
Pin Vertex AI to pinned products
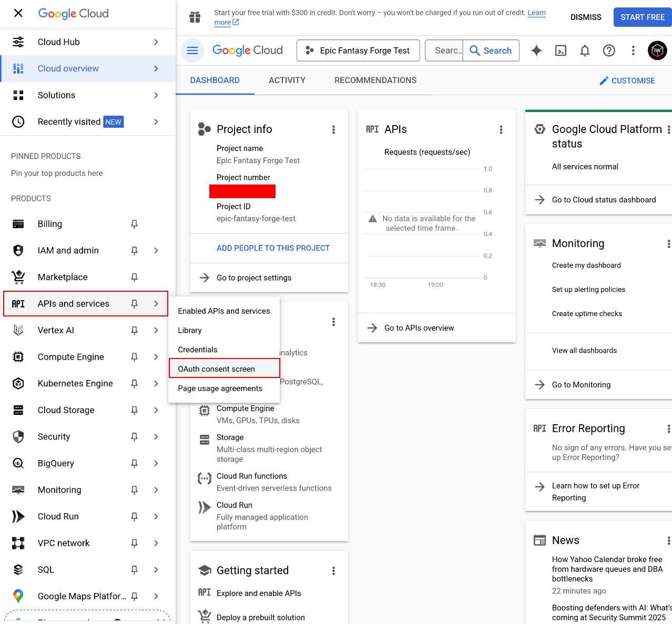click(x=134, y=330)
